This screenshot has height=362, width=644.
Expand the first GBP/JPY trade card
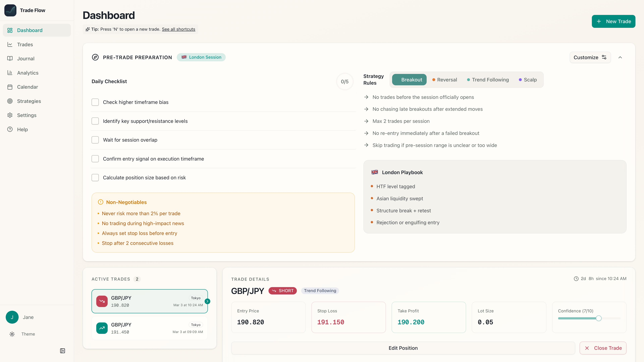click(207, 301)
